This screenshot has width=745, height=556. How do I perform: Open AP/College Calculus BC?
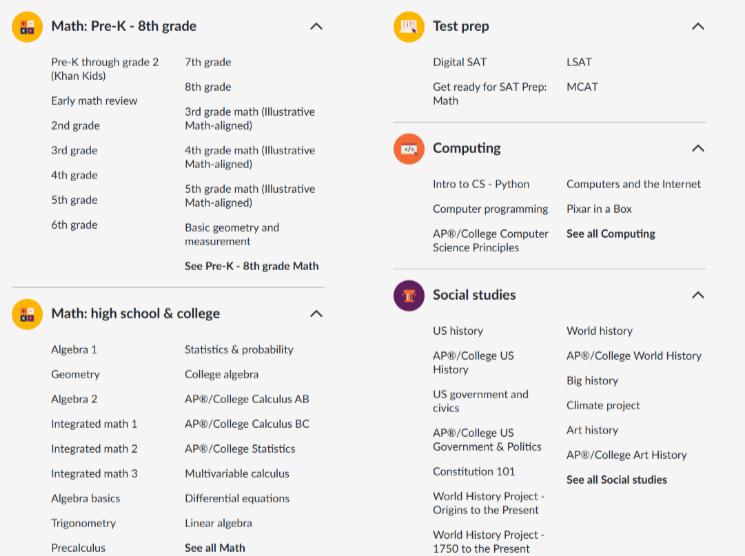(247, 424)
